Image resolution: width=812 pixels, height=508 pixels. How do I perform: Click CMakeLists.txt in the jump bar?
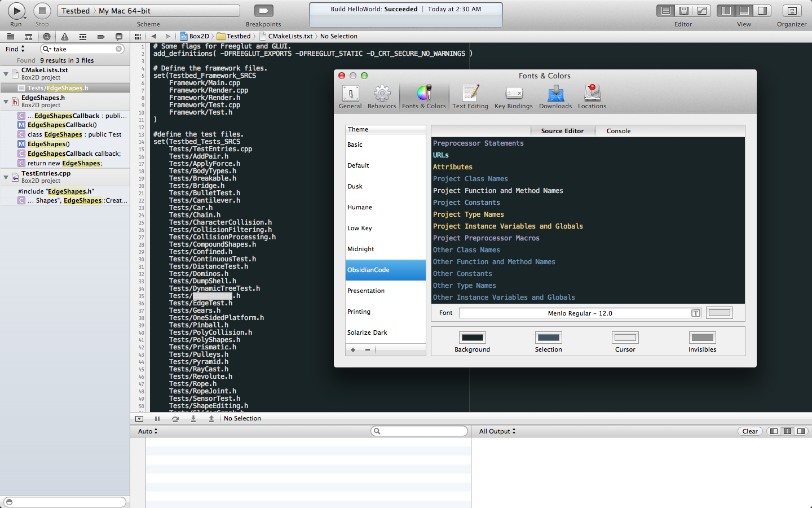click(285, 36)
